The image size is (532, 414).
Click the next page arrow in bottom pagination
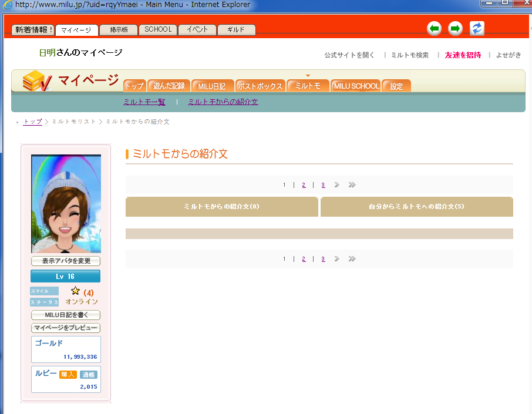(337, 259)
